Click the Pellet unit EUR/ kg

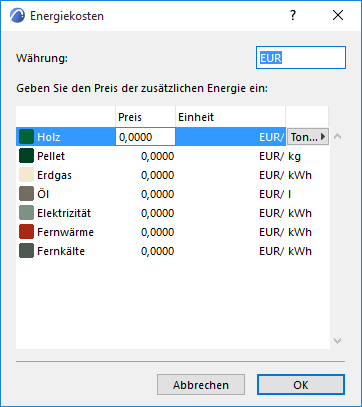280,156
